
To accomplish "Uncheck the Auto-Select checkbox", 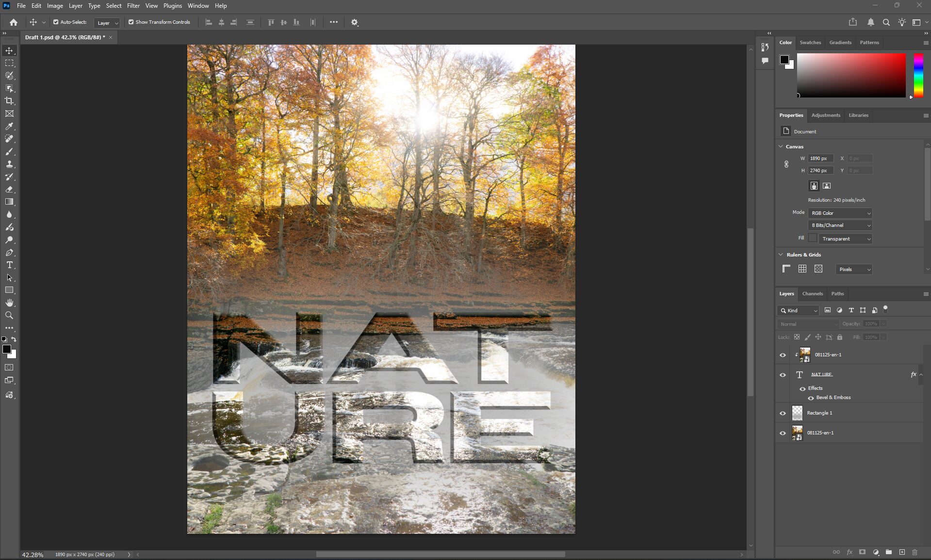I will click(x=56, y=22).
